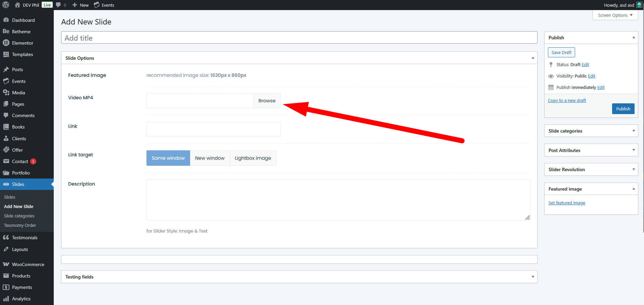
Task: Choose Lightbox image link target
Action: 253,158
